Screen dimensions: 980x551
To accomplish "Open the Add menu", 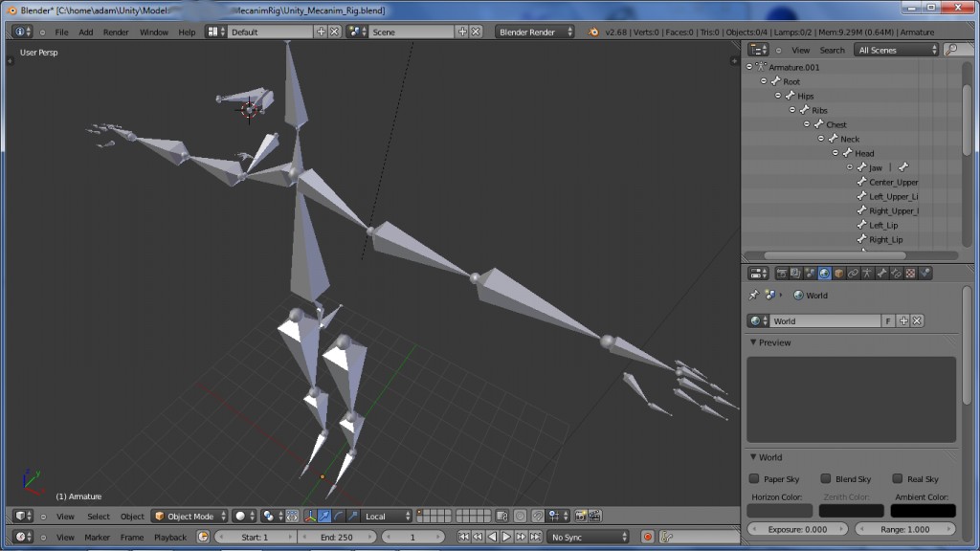I will pyautogui.click(x=85, y=32).
